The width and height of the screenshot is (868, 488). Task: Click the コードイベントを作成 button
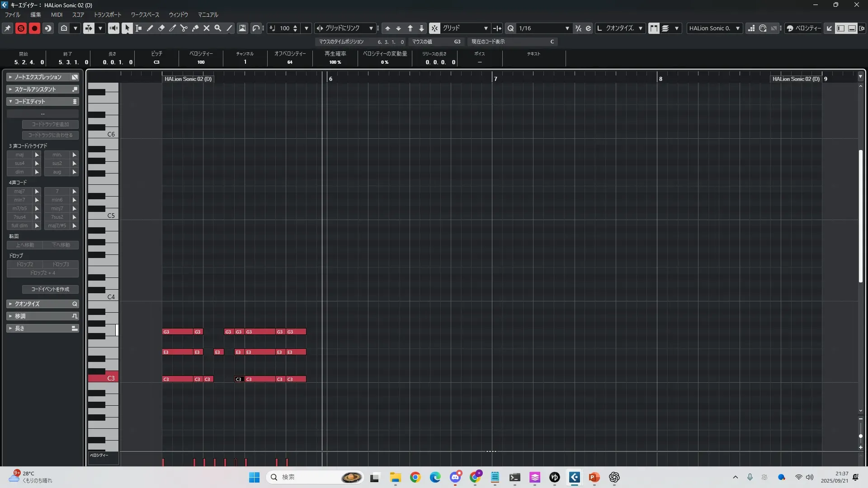pyautogui.click(x=50, y=289)
